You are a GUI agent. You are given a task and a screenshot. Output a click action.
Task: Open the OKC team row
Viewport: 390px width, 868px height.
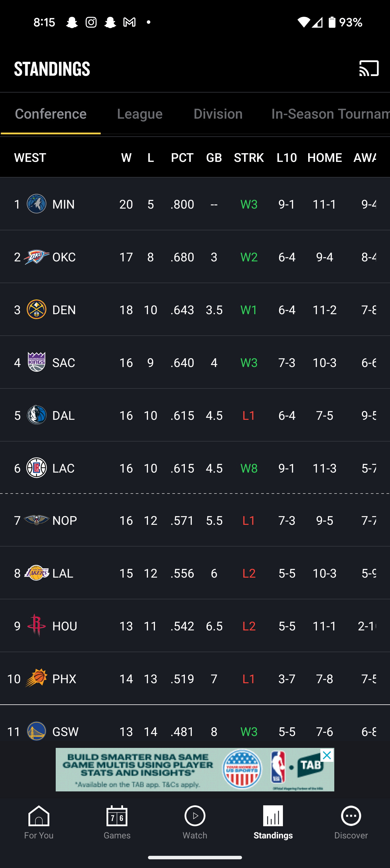(195, 257)
